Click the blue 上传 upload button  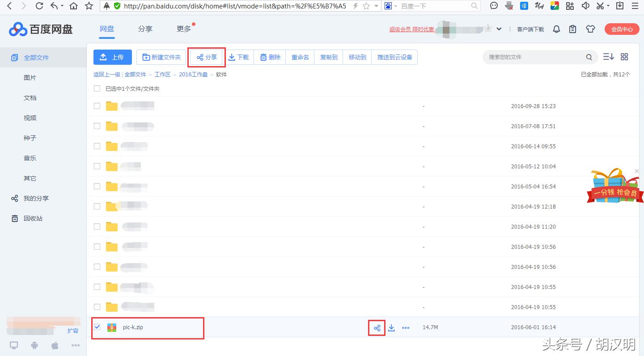coord(113,57)
